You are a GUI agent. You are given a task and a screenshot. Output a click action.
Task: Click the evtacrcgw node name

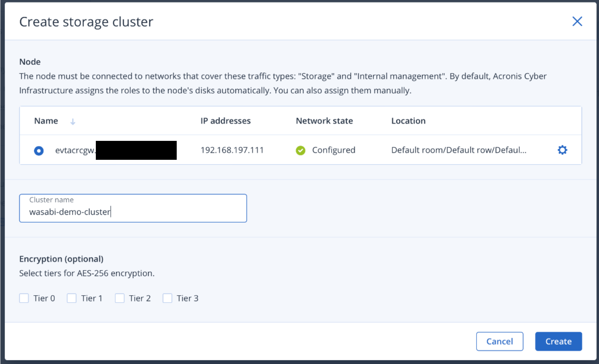pos(75,150)
